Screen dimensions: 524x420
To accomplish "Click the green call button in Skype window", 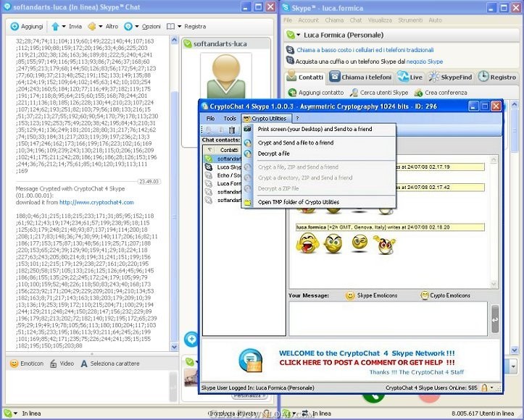I will [x=373, y=398].
